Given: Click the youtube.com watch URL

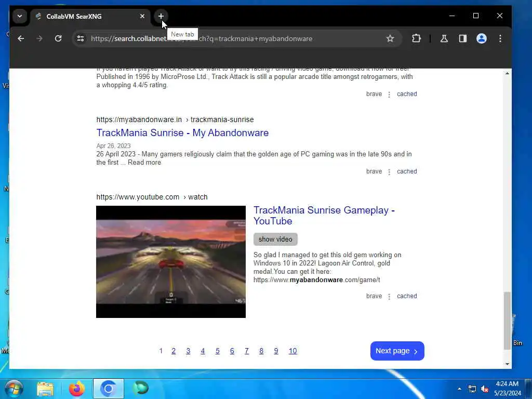Looking at the screenshot, I should click(x=152, y=197).
